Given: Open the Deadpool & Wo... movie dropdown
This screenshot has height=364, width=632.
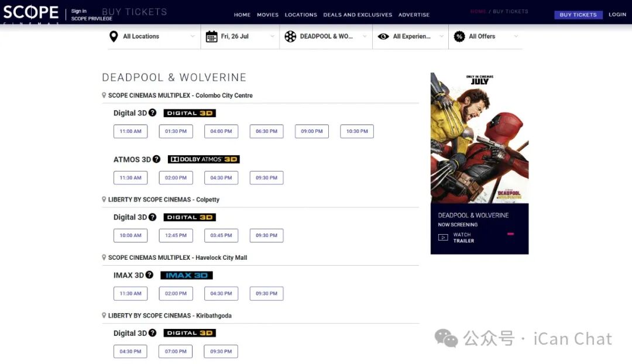Looking at the screenshot, I should (326, 36).
